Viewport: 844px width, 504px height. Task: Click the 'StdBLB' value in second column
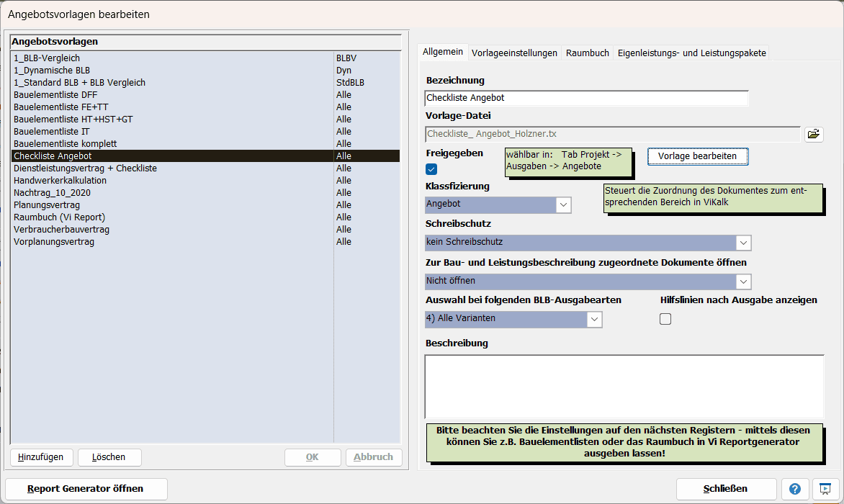pos(350,83)
